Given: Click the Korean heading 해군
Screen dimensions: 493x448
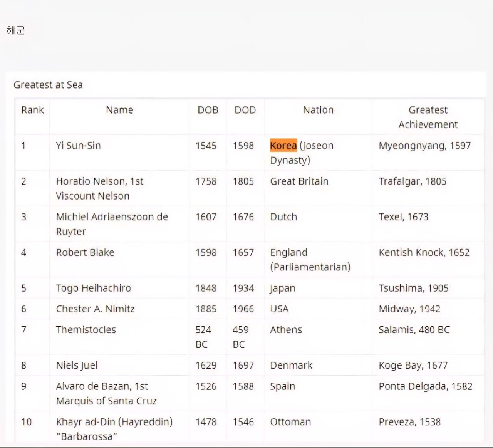Looking at the screenshot, I should pyautogui.click(x=16, y=30).
